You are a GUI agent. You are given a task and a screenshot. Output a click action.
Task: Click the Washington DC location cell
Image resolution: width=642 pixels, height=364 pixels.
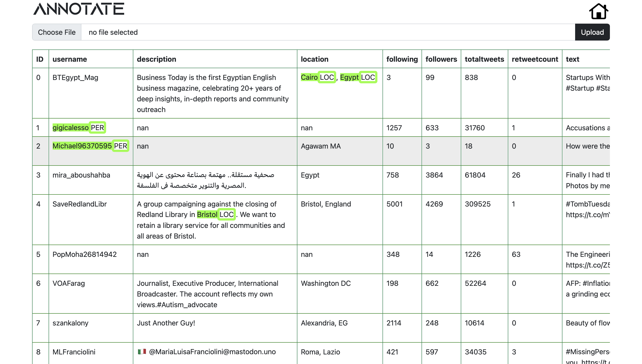[340, 294]
